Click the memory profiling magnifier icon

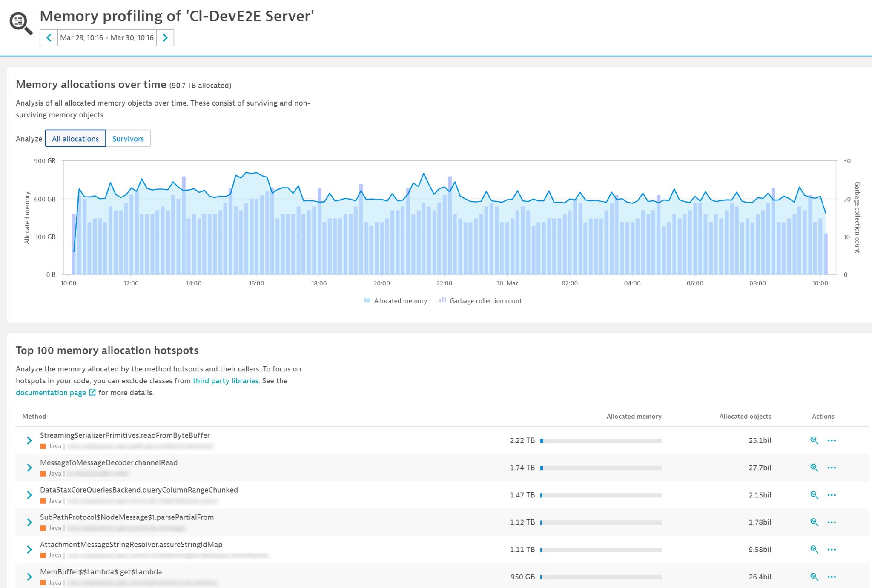(x=21, y=23)
